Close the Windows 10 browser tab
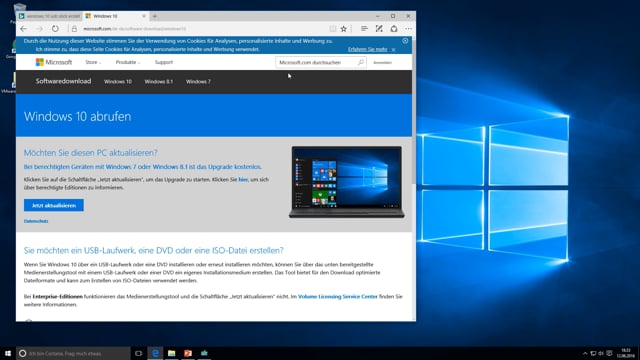 coord(144,16)
